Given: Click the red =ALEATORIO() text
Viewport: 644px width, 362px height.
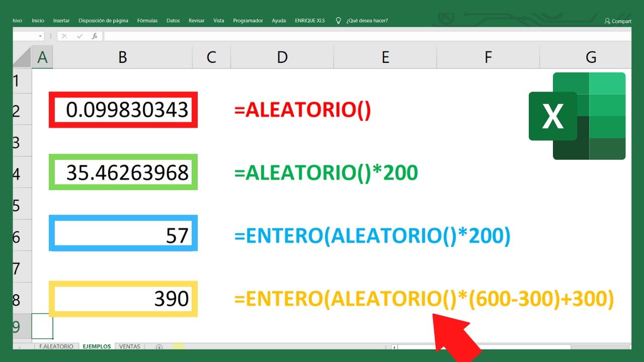Looking at the screenshot, I should click(302, 111).
